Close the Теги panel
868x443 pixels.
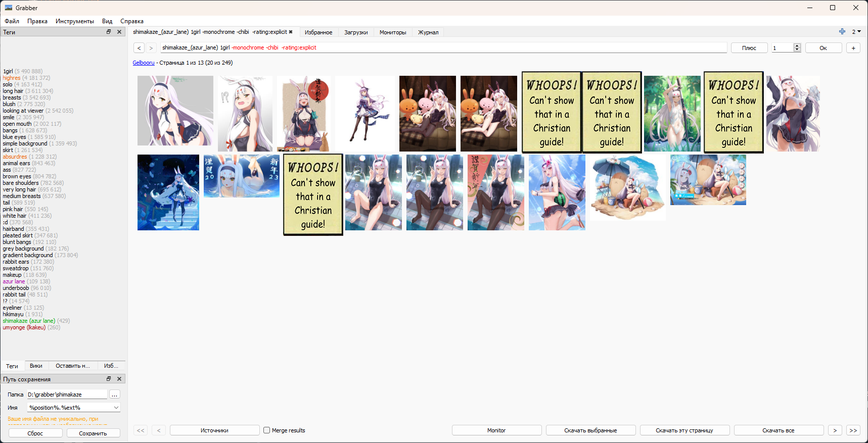(119, 32)
